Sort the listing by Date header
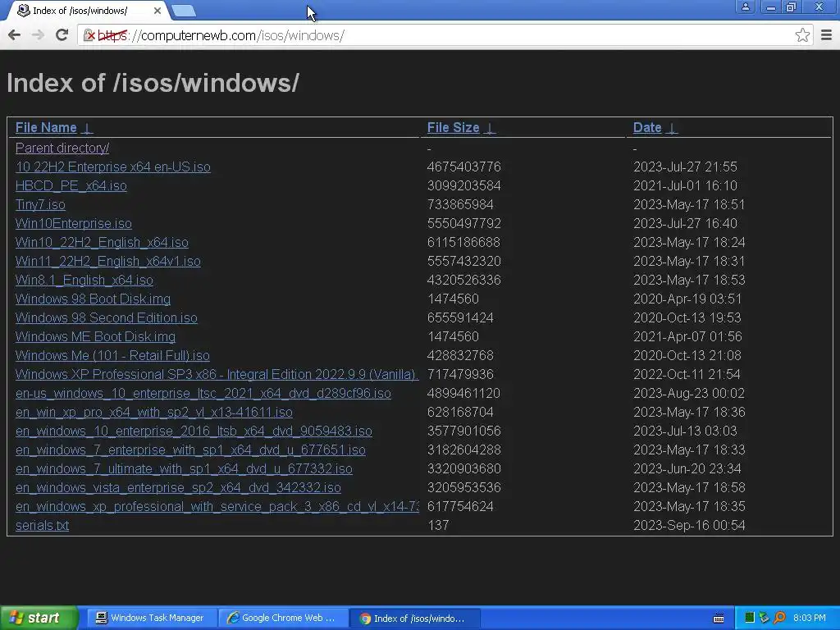This screenshot has width=840, height=630. [647, 127]
